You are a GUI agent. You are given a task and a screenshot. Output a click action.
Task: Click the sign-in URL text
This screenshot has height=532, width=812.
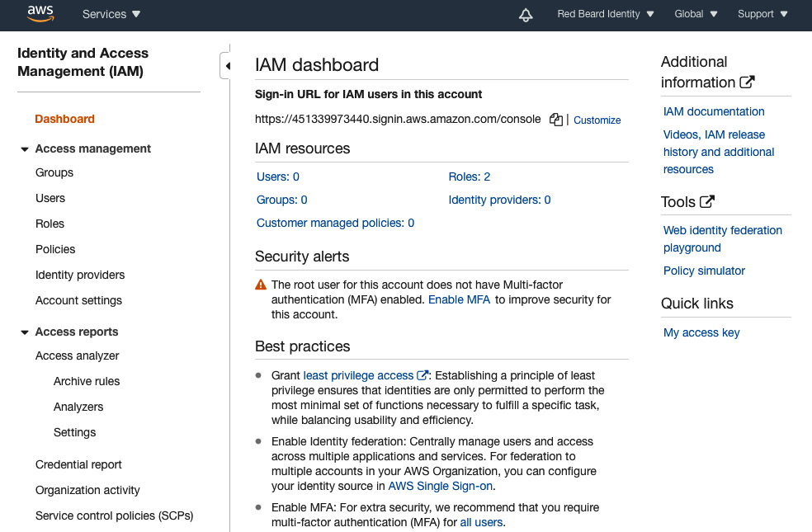[398, 119]
